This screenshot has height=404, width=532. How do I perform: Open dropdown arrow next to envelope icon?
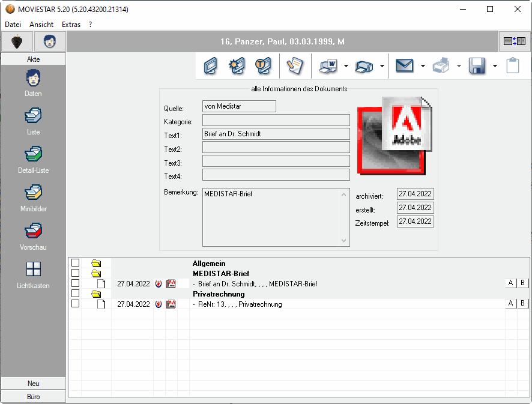coord(423,66)
